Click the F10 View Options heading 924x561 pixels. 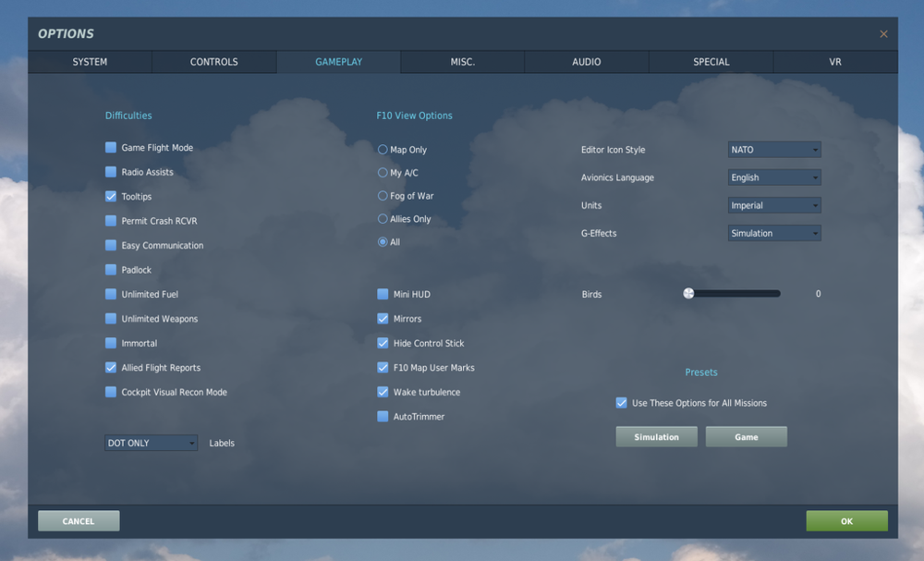tap(414, 116)
